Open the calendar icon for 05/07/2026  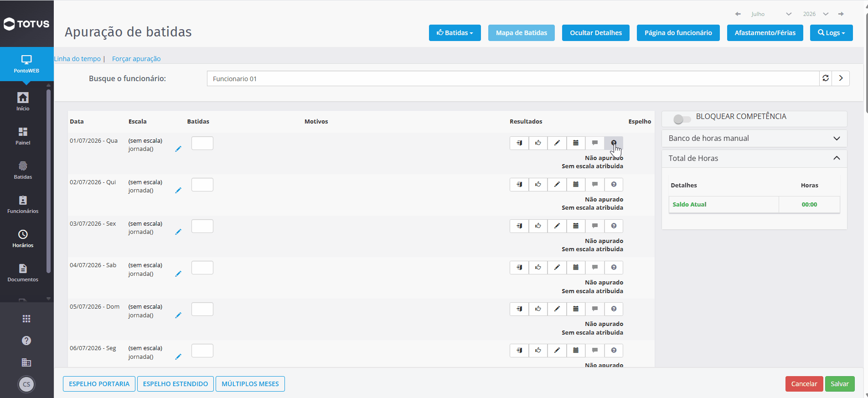tap(576, 309)
